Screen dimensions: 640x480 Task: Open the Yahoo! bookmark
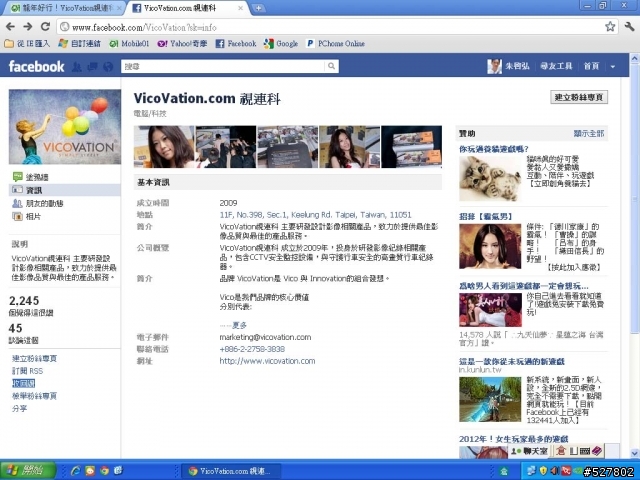click(182, 43)
